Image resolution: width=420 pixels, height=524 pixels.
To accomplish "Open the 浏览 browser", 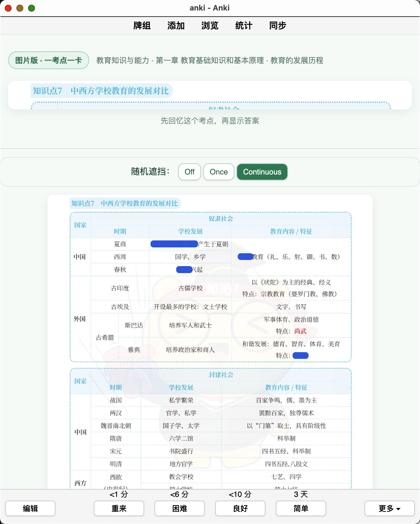I will tap(210, 26).
